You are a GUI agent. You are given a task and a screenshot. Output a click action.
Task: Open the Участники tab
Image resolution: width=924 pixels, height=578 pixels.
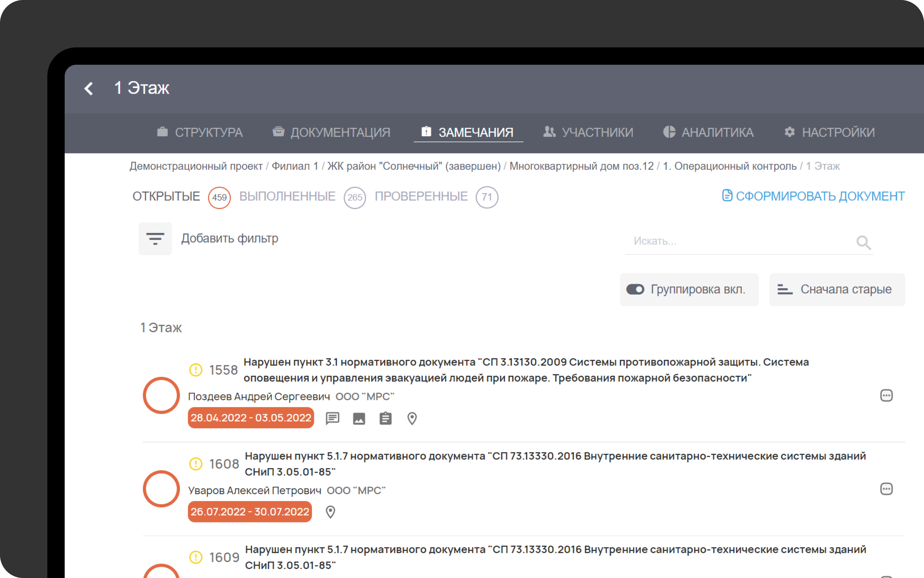pos(588,132)
